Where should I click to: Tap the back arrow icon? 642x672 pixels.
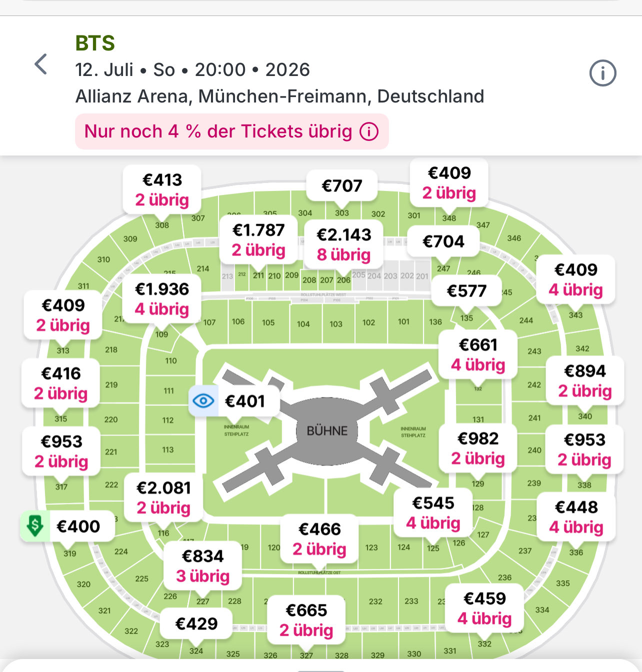click(x=41, y=64)
